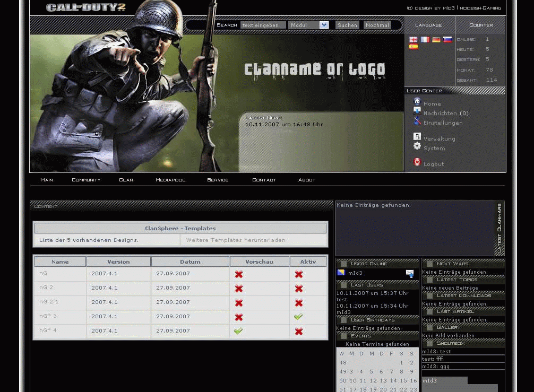
Task: Open the Contact navigation menu
Action: 264,180
